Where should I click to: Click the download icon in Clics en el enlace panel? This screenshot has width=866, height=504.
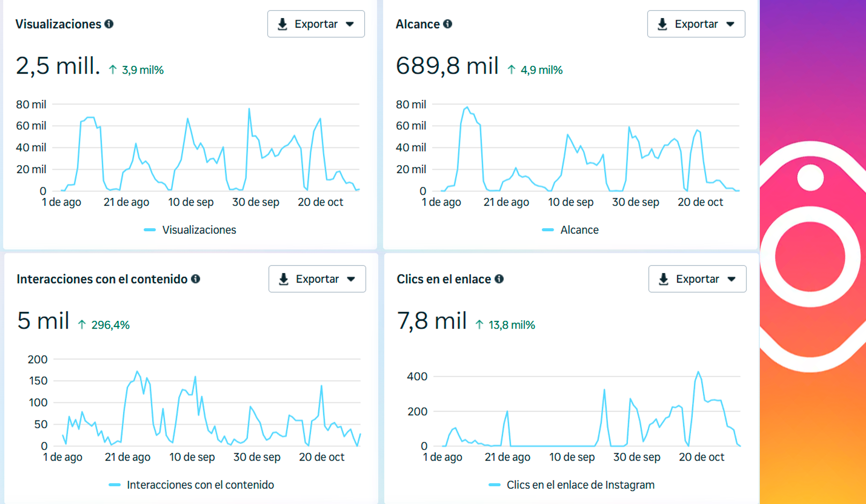(664, 279)
